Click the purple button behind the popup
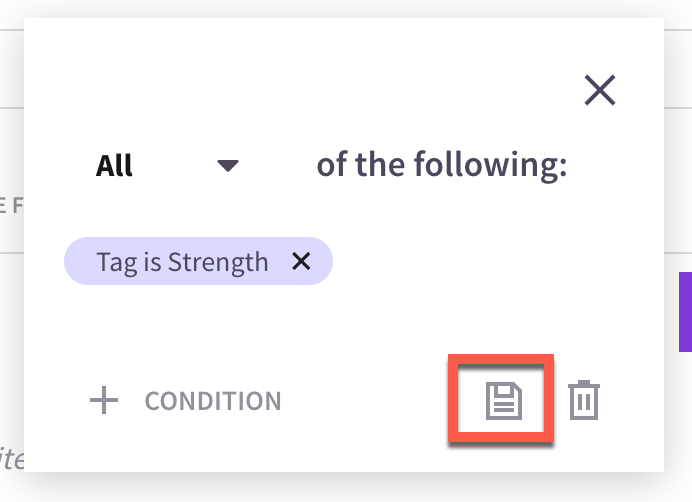 [685, 312]
